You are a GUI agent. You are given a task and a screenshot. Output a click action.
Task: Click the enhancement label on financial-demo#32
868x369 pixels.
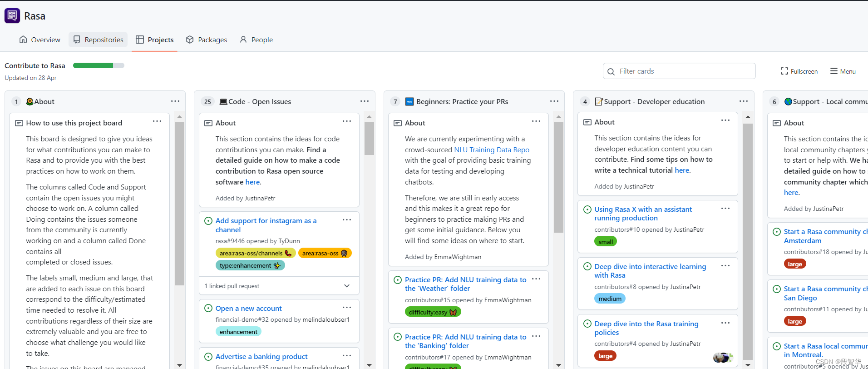pos(238,332)
